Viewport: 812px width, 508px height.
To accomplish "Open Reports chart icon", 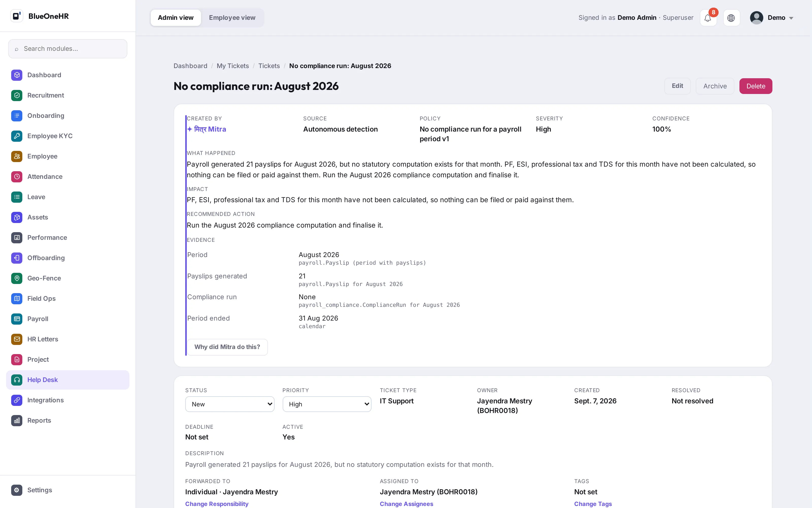I will [17, 421].
